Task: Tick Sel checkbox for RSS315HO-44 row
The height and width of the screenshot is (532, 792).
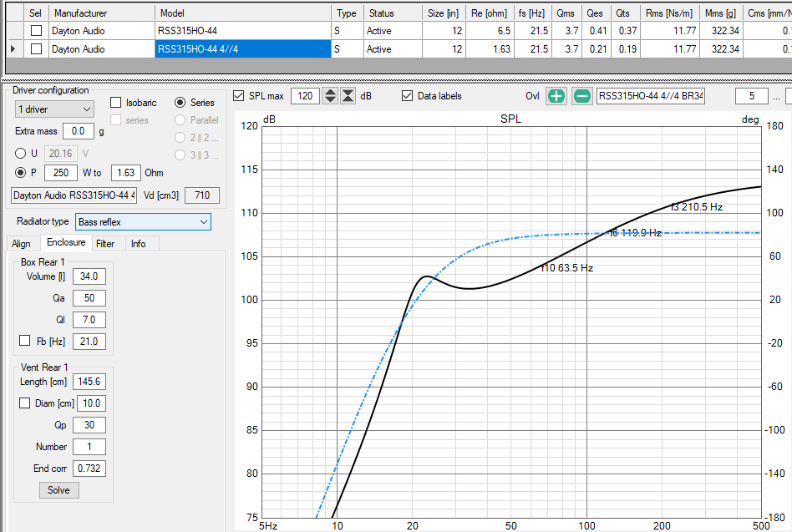Action: [x=37, y=31]
